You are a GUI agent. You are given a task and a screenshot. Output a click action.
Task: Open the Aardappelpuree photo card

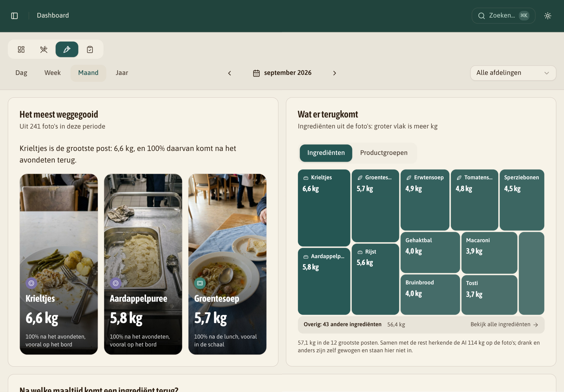(x=143, y=264)
